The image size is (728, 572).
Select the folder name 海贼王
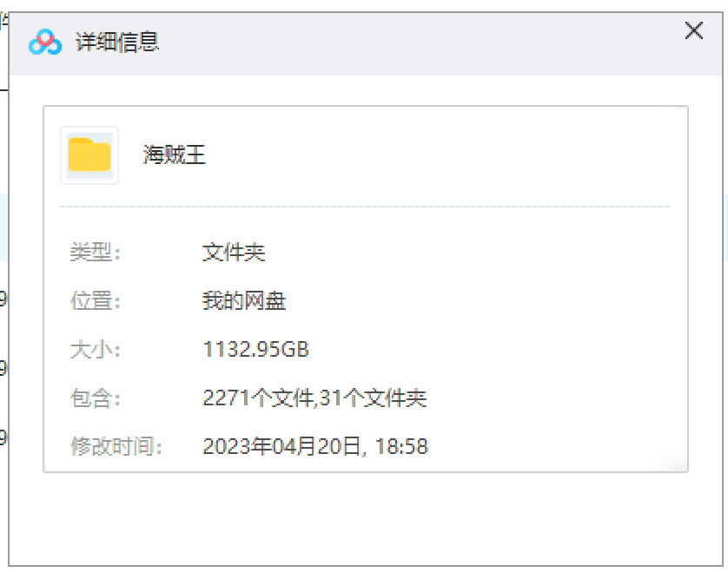point(174,155)
